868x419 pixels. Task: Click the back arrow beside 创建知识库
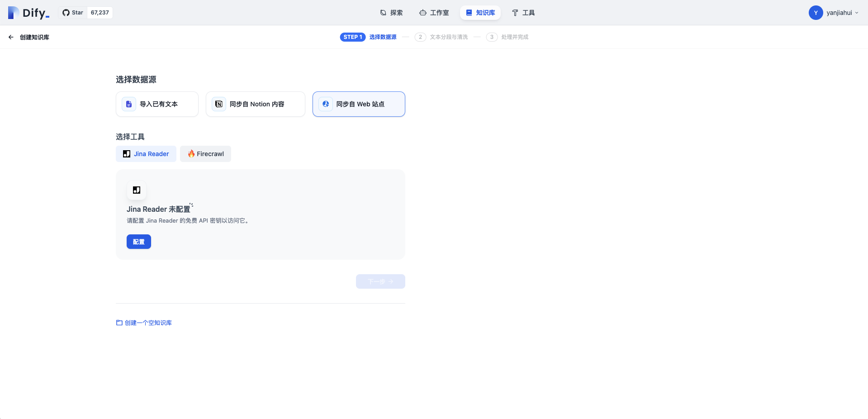tap(11, 37)
